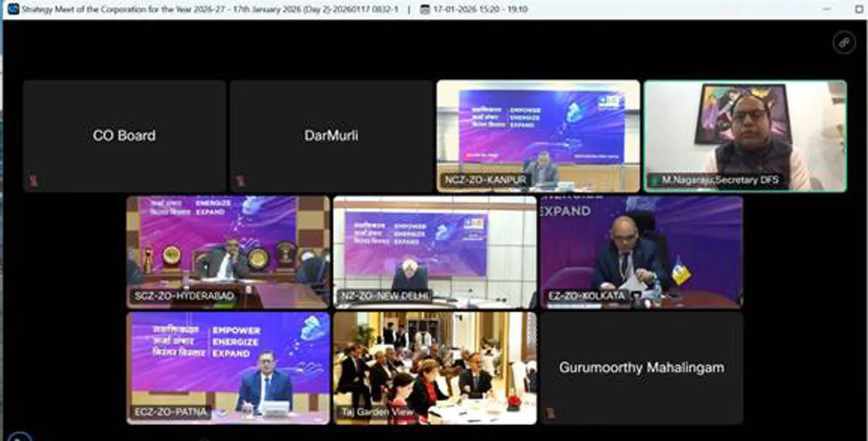The width and height of the screenshot is (868, 441).
Task: Select the EZ-ZO-KOLKATA video tile
Action: tap(641, 252)
